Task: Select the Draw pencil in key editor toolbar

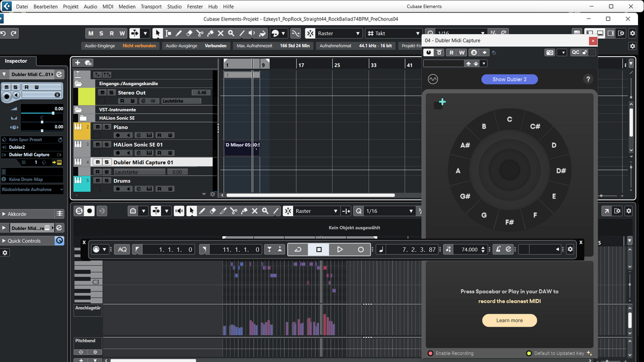Action: (x=202, y=211)
